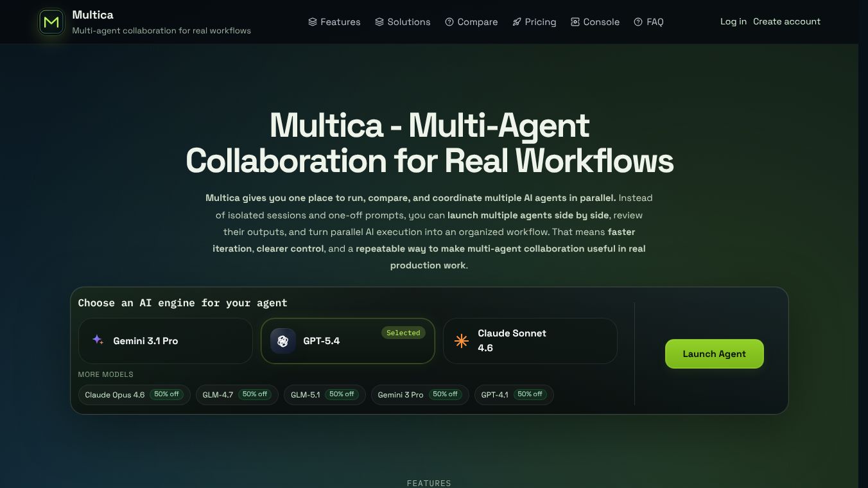This screenshot has height=488, width=868.
Task: Click the Gemini sparkle icon
Action: tap(98, 340)
